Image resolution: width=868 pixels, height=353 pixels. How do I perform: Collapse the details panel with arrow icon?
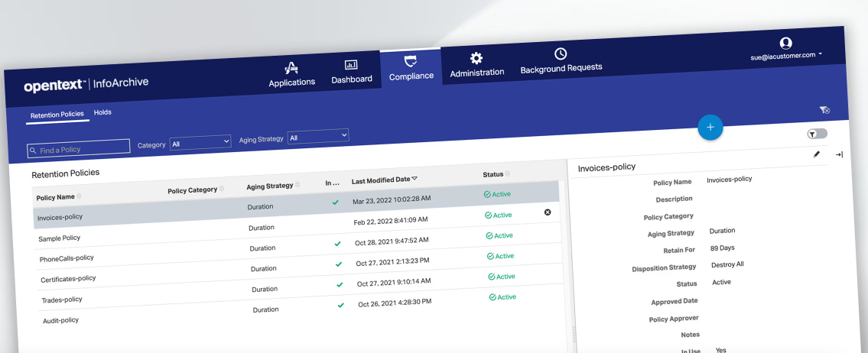[839, 155]
